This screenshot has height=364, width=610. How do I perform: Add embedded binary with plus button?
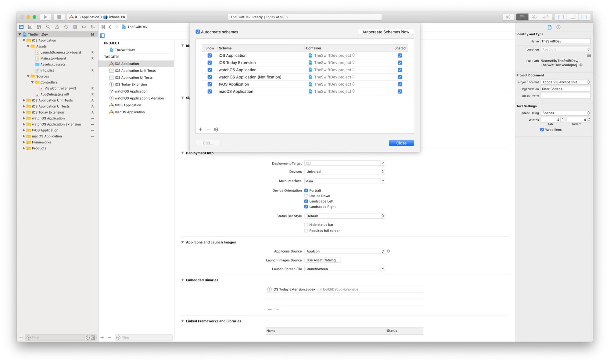(x=270, y=309)
